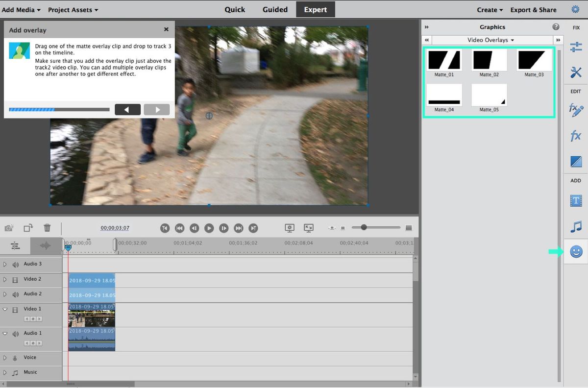This screenshot has height=388, width=588.
Task: Expand the Audio 3 track
Action: click(x=5, y=264)
